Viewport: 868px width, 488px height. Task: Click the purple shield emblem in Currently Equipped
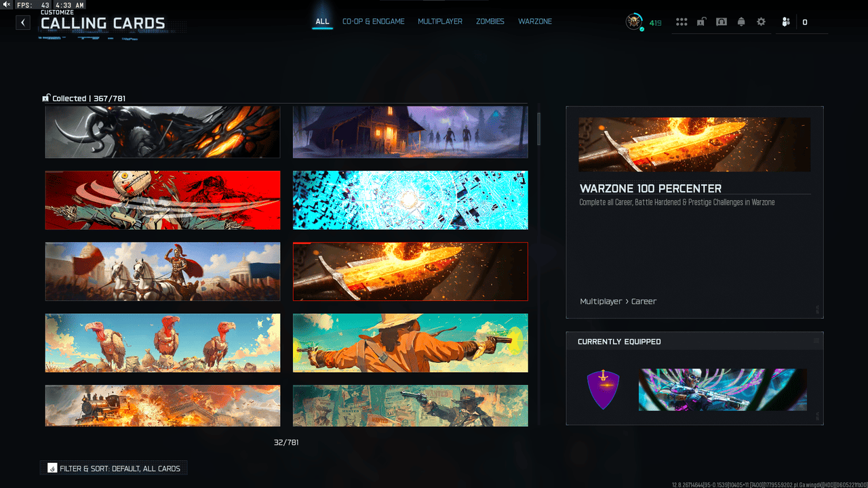click(603, 390)
